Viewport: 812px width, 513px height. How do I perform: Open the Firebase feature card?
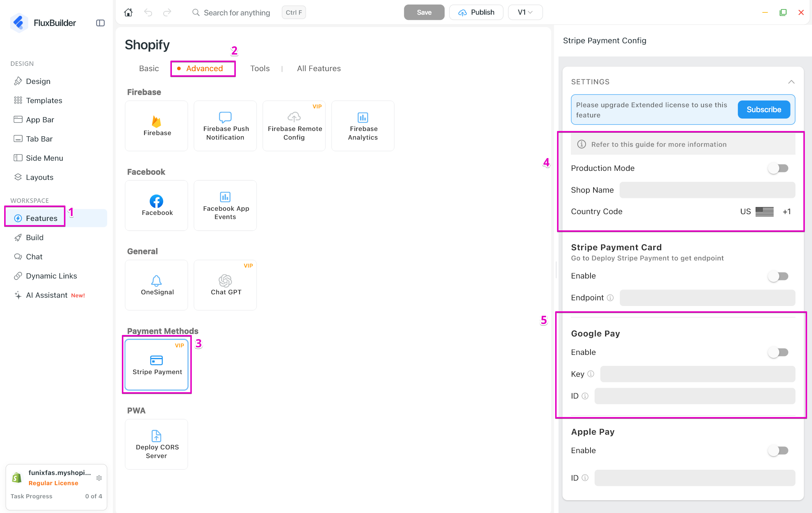click(x=156, y=126)
